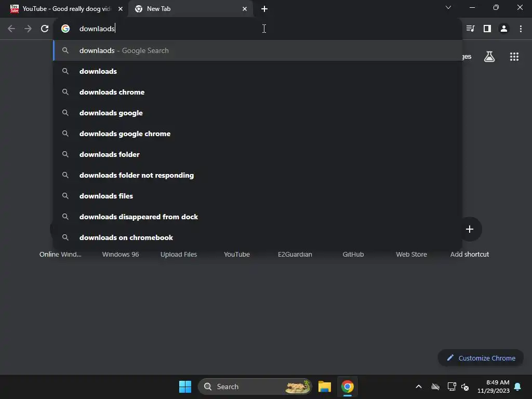Pick 'downloads folder not responding' suggestion

pyautogui.click(x=258, y=175)
